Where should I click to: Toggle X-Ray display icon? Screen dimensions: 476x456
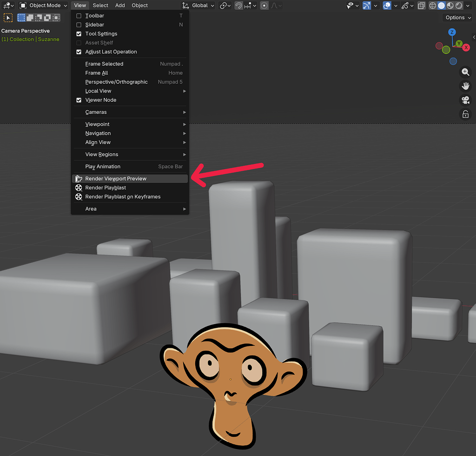coord(421,6)
